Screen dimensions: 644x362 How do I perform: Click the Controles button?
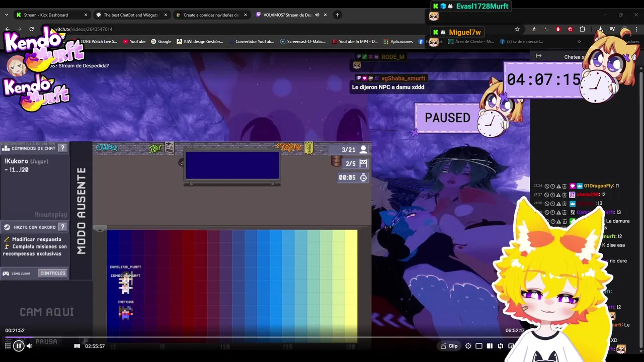coord(52,273)
